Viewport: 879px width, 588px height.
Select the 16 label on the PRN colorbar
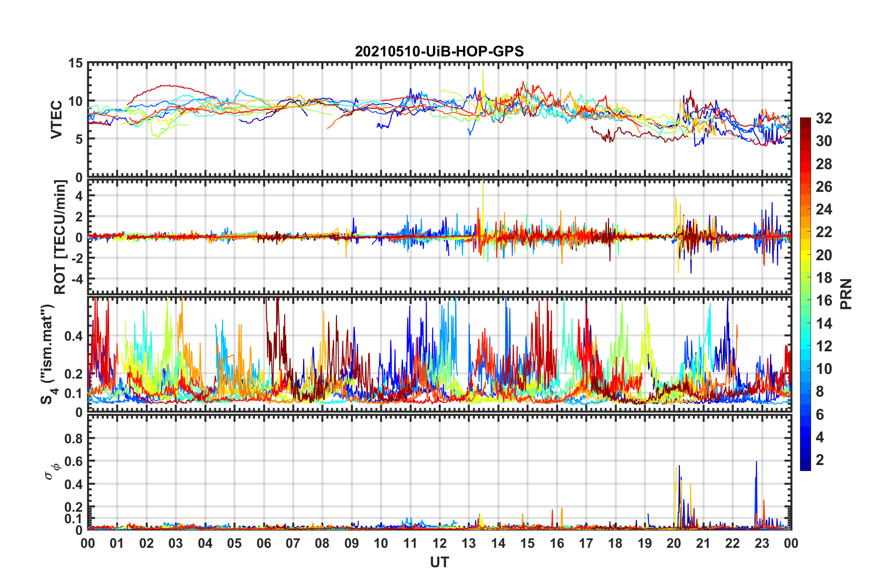pyautogui.click(x=824, y=300)
